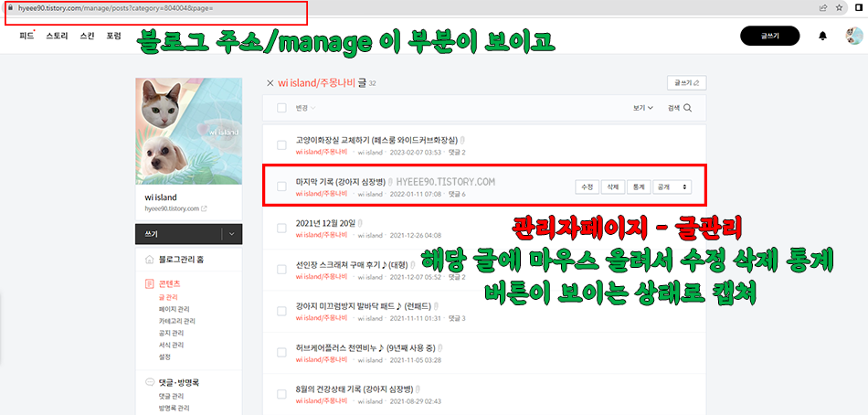Image resolution: width=868 pixels, height=415 pixels.
Task: Open post 마지막 기록 (강아지 심장병)
Action: pos(341,182)
